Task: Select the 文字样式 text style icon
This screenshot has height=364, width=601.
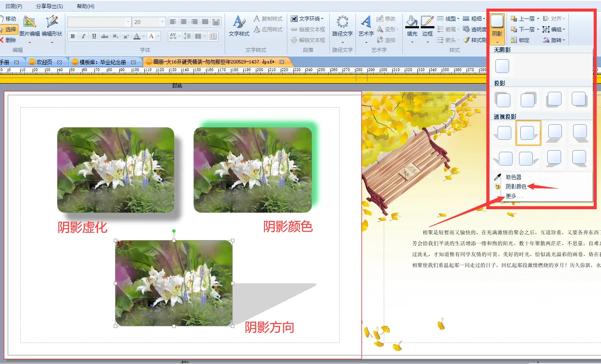Action: pyautogui.click(x=239, y=22)
